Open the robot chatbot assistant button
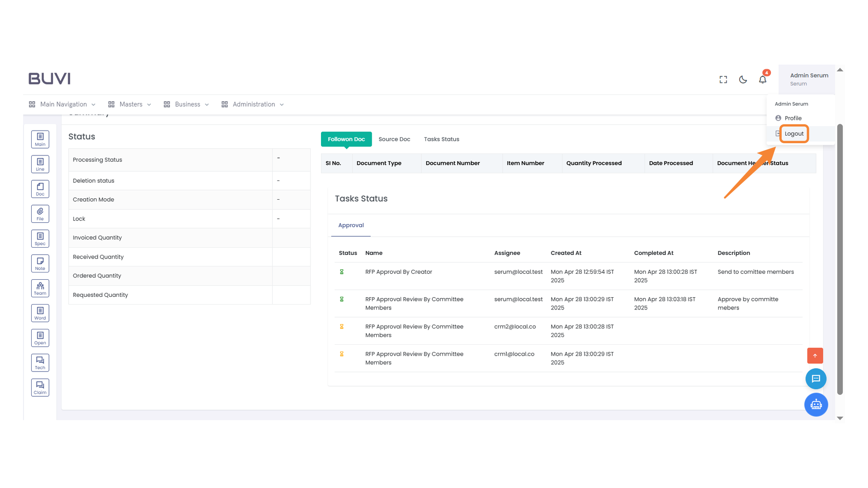Image resolution: width=868 pixels, height=488 pixels. pyautogui.click(x=816, y=405)
